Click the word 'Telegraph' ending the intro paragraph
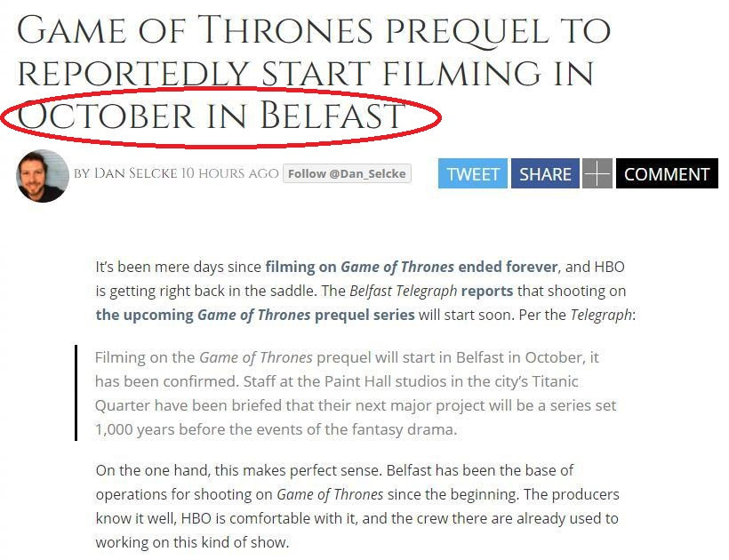This screenshot has height=560, width=729. click(601, 315)
